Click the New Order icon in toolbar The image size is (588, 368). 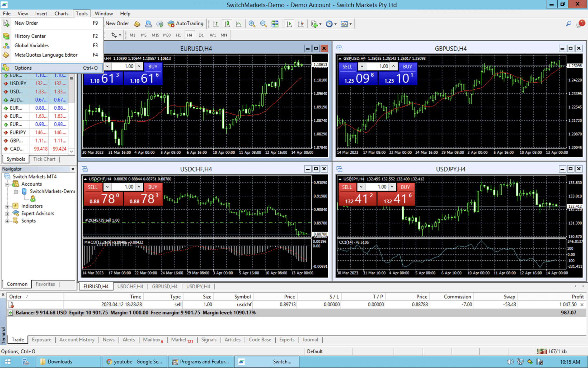(118, 24)
